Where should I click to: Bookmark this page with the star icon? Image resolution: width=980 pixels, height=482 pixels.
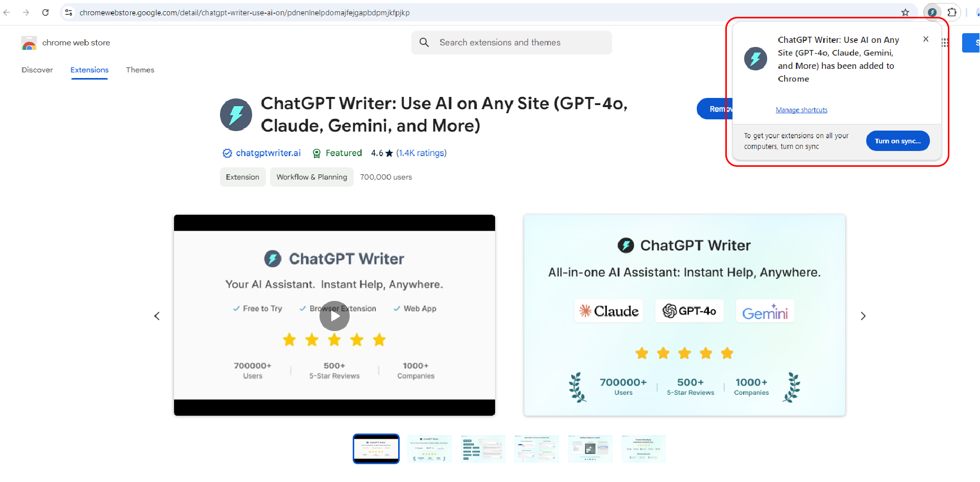click(905, 12)
